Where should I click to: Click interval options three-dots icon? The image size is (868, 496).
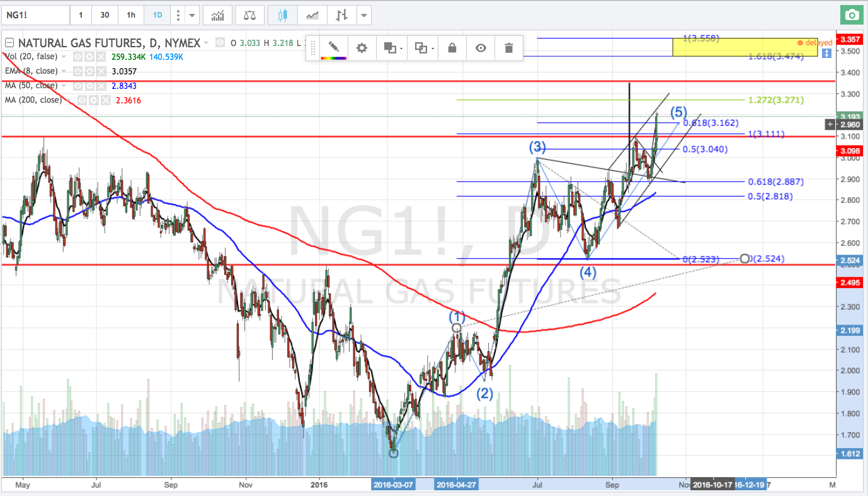click(x=178, y=14)
